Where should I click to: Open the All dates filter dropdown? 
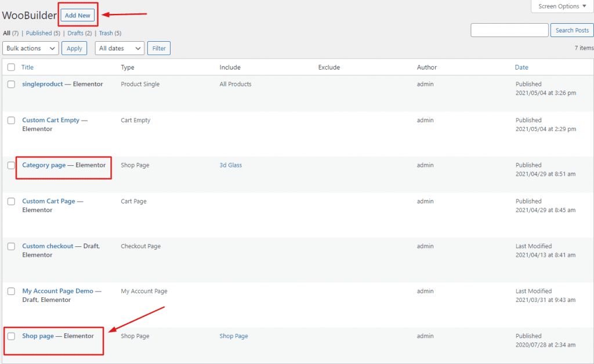coord(119,48)
